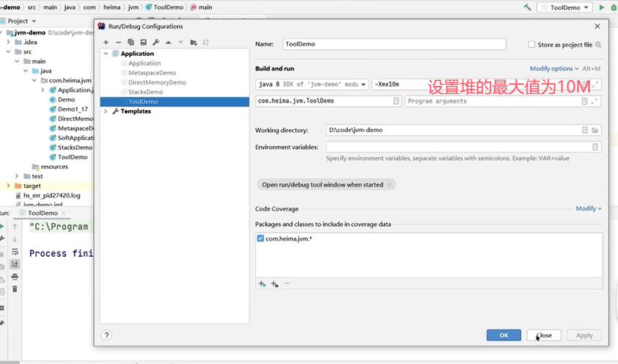
Task: Expand Templates node in configuration tree
Action: (106, 111)
